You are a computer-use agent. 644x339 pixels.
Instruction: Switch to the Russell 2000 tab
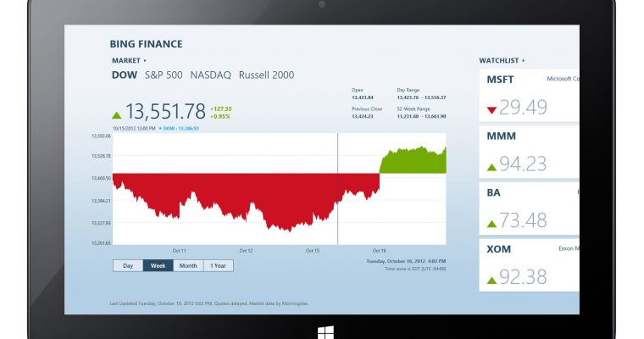pyautogui.click(x=267, y=75)
